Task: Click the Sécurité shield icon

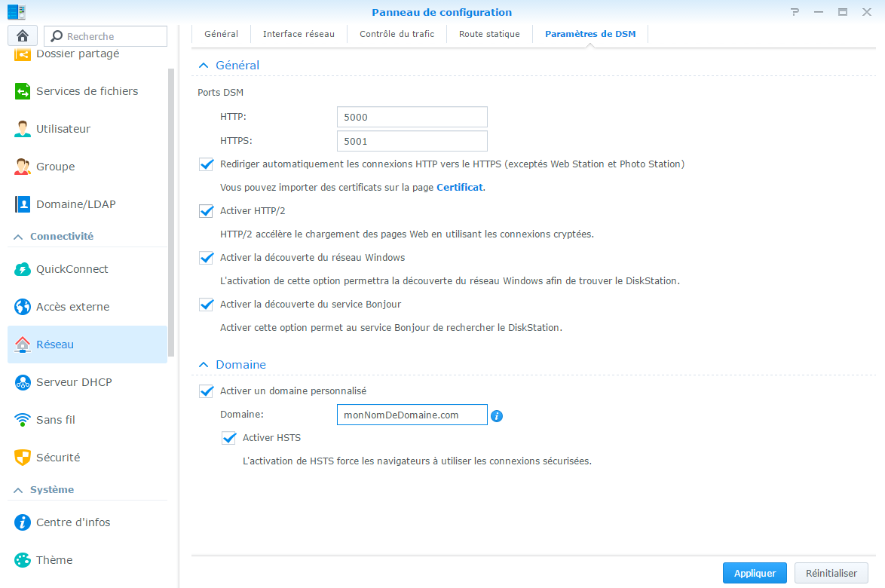Action: pyautogui.click(x=23, y=458)
